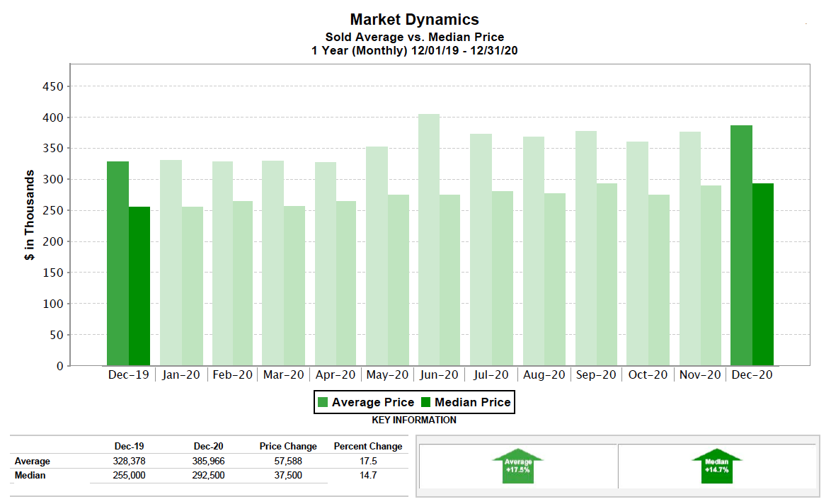Click the Oct-20 x-axis label
This screenshot has width=831, height=504.
coord(648,374)
